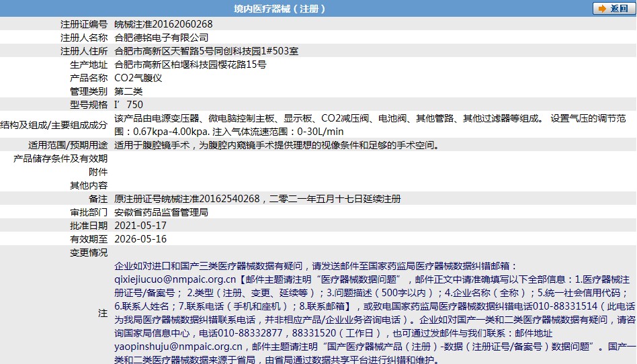Select registration number 皖械注准20162060268
Viewport: 637px width, 364px height.
(x=163, y=24)
